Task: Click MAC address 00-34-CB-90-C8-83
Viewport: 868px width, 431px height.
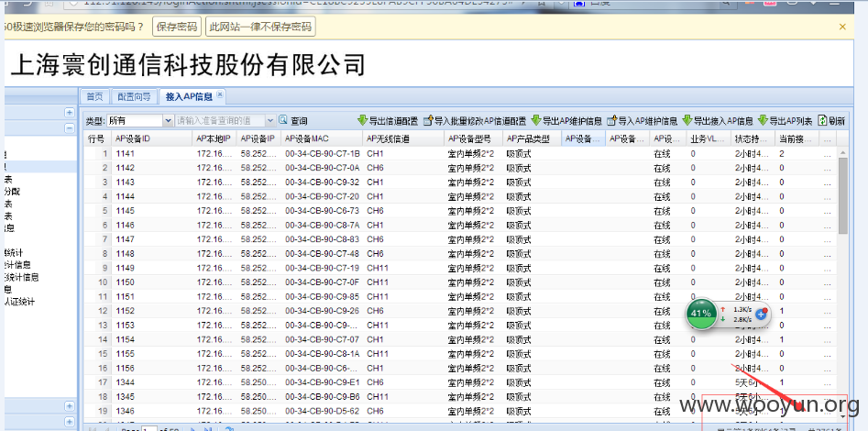Action: (x=323, y=239)
